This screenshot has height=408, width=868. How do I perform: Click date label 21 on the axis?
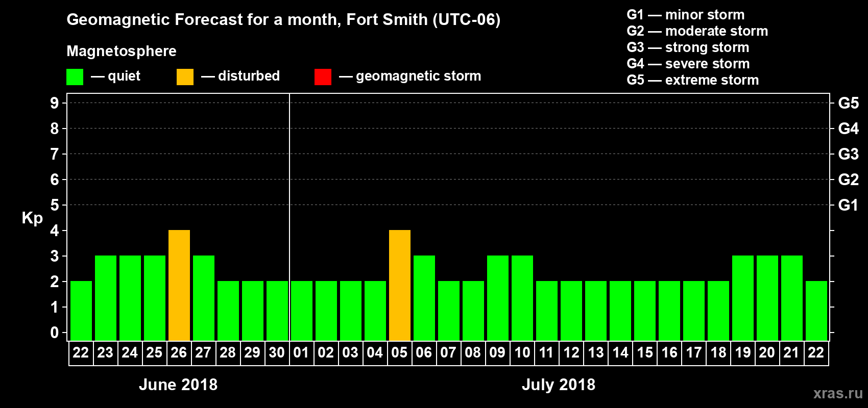791,353
